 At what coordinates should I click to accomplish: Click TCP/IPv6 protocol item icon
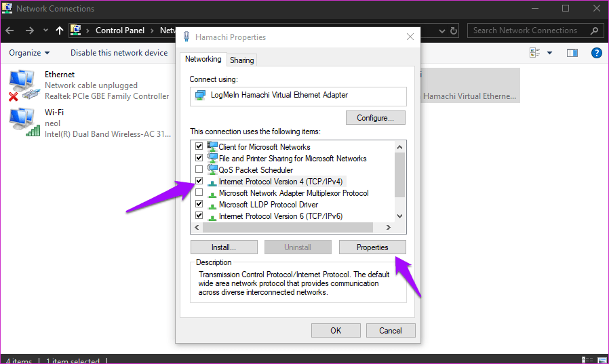(212, 217)
